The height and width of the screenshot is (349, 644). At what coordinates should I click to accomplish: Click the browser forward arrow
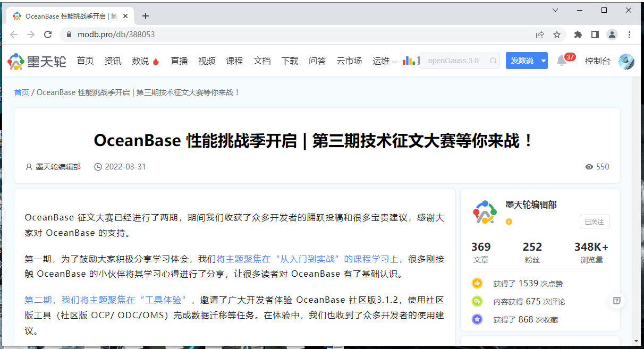click(31, 35)
